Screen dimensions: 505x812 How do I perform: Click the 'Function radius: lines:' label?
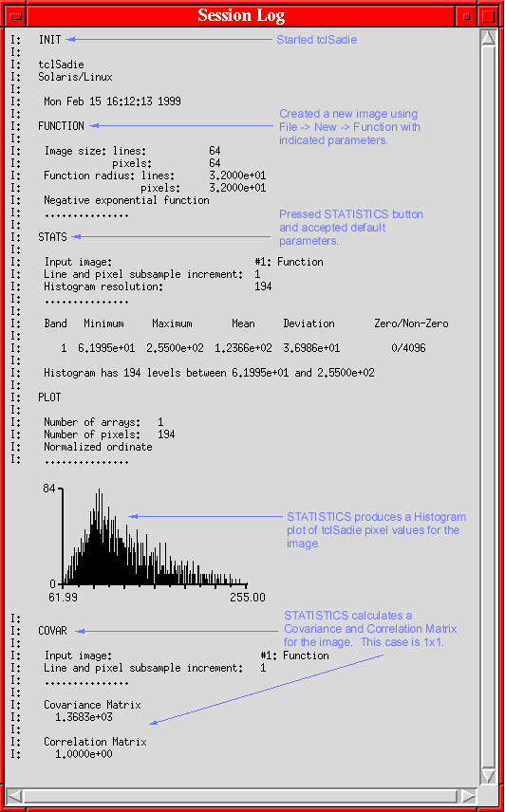pyautogui.click(x=110, y=175)
